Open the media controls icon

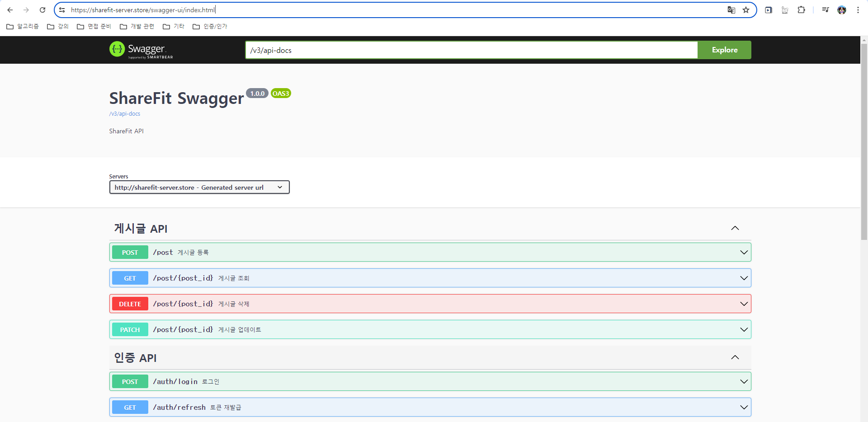pos(826,10)
